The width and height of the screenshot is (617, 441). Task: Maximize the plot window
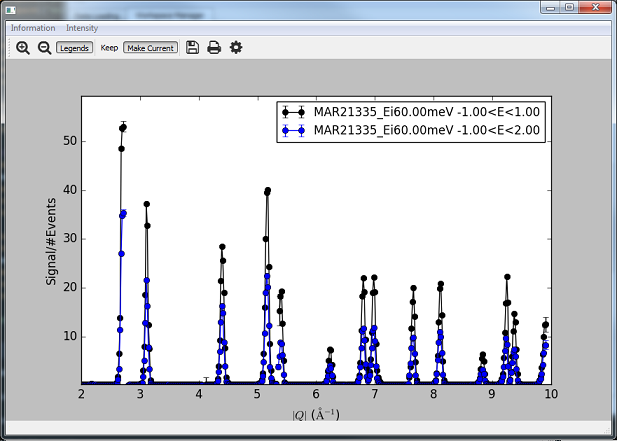tap(569, 7)
